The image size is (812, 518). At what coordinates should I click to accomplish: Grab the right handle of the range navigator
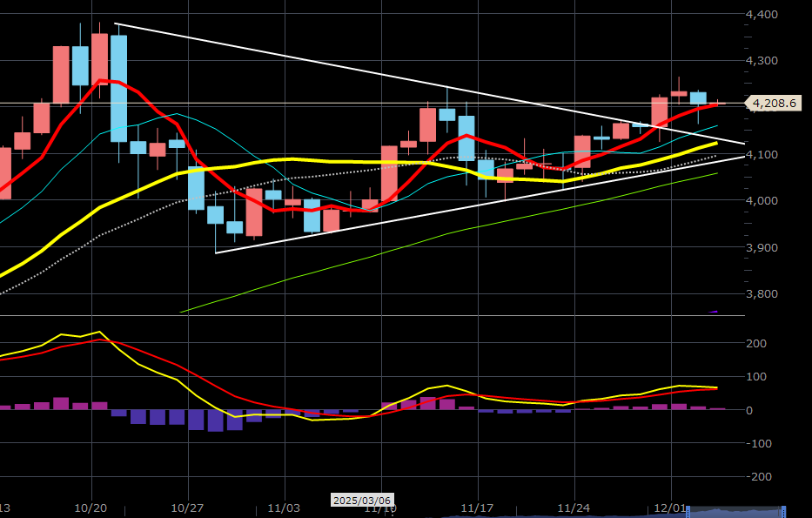783,510
